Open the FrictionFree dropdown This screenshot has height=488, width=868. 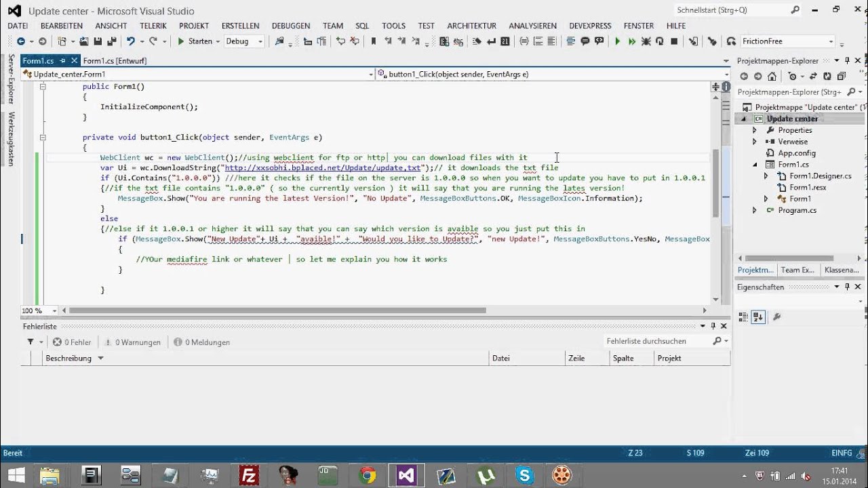[x=787, y=41]
